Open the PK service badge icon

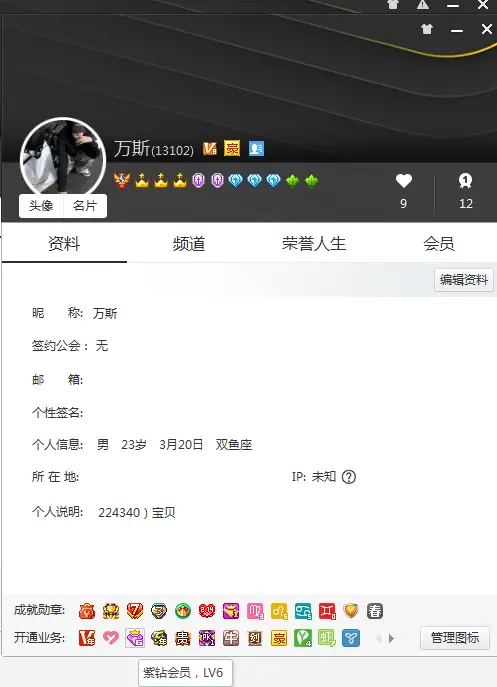207,637
